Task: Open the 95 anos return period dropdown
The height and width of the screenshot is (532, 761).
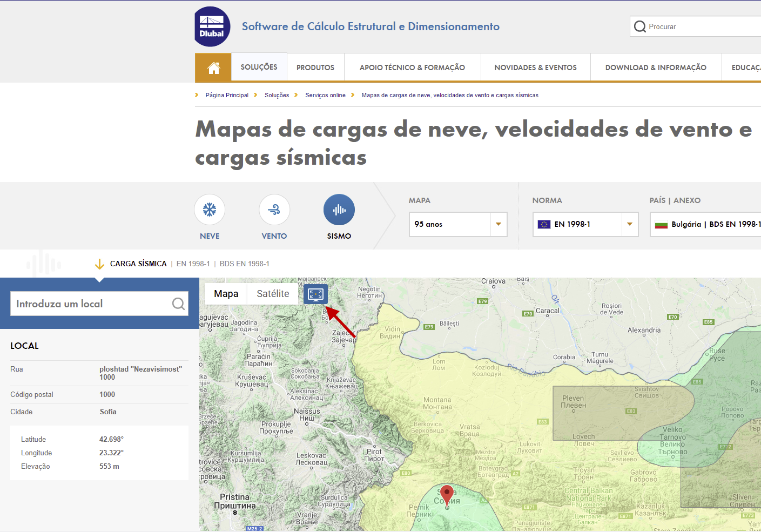Action: click(497, 224)
